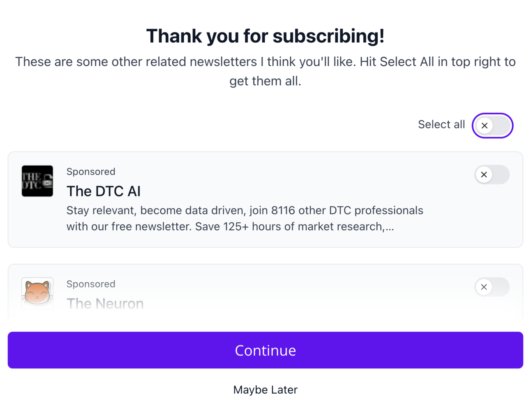This screenshot has width=531, height=420.
Task: Click the Select all label text
Action: pos(441,125)
